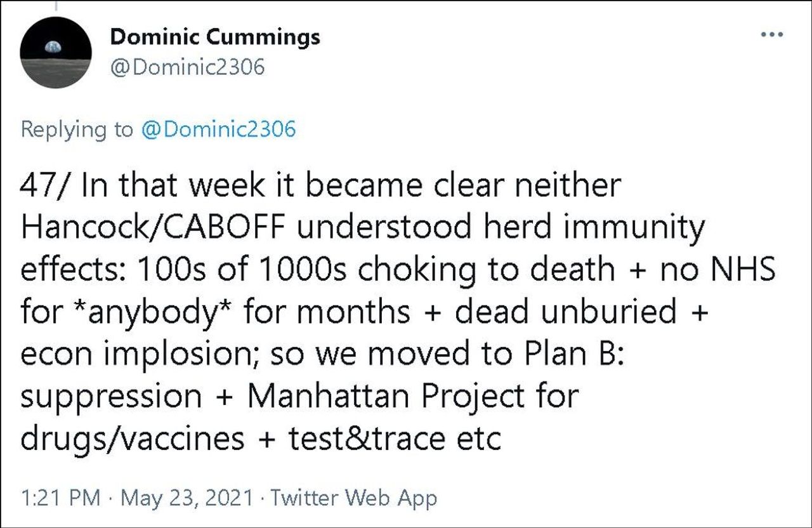The width and height of the screenshot is (812, 528).
Task: Open the three-dot more options menu
Action: 771,34
